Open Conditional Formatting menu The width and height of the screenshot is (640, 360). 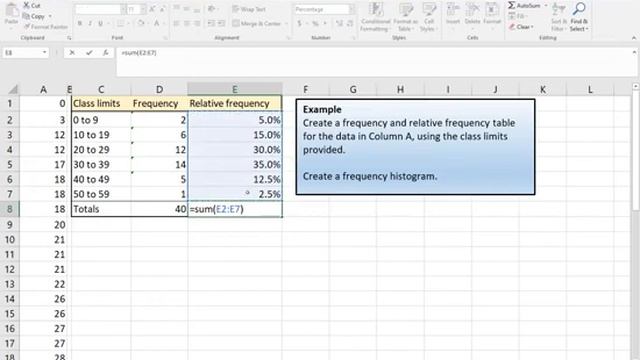375,17
